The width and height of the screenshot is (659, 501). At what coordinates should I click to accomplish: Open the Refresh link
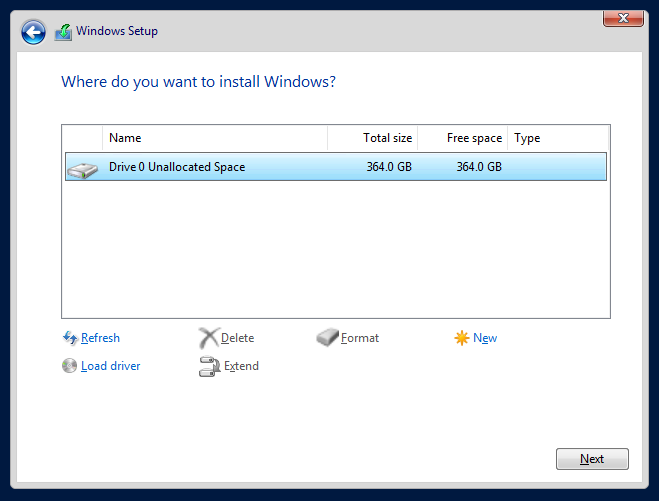pyautogui.click(x=100, y=338)
